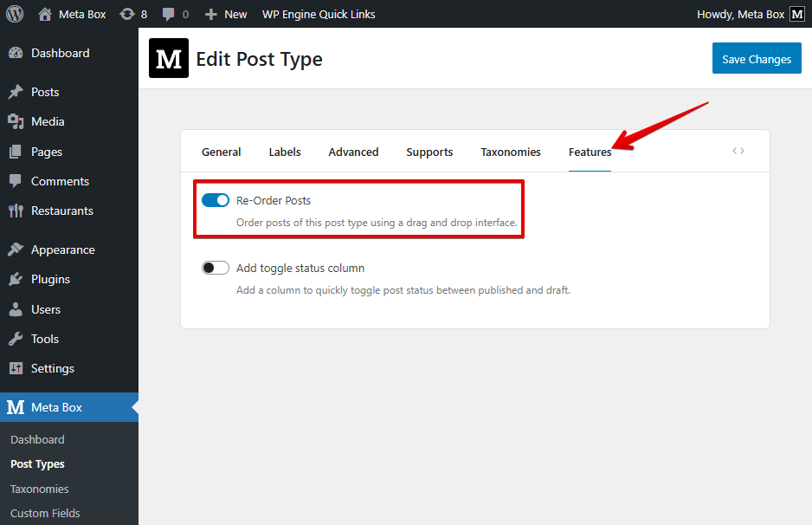
Task: Open Users via the person icon
Action: [15, 308]
